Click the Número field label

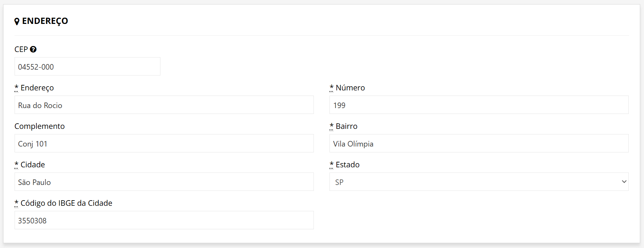(x=350, y=88)
